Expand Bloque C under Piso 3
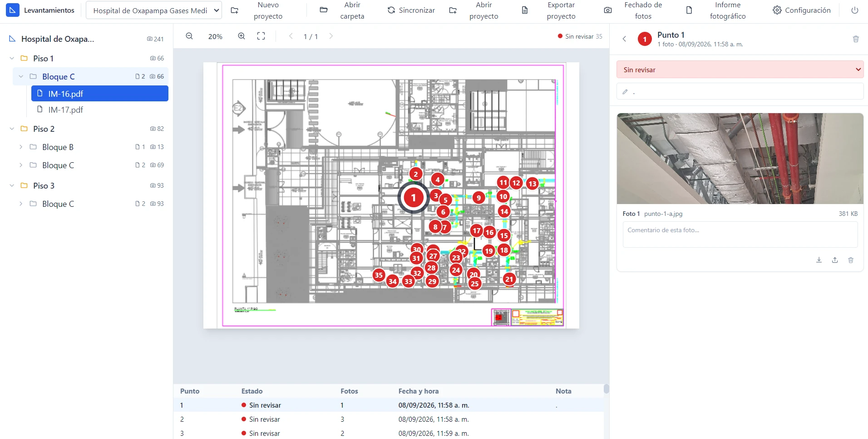The image size is (868, 439). pos(21,204)
